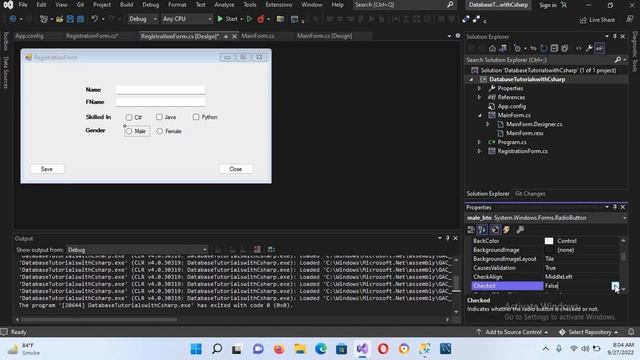Click the Save button on the form
Image resolution: width=640 pixels, height=360 pixels.
47,169
